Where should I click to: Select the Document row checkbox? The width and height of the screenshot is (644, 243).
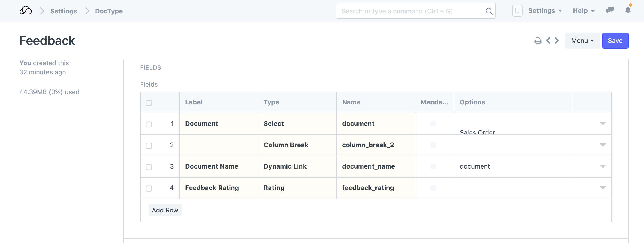(x=149, y=124)
